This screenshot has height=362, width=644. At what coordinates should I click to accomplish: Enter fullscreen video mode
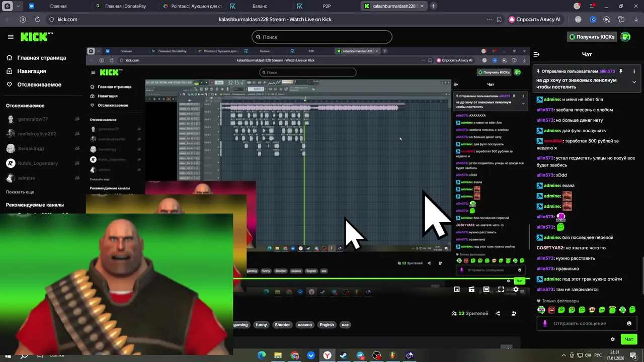pyautogui.click(x=501, y=290)
